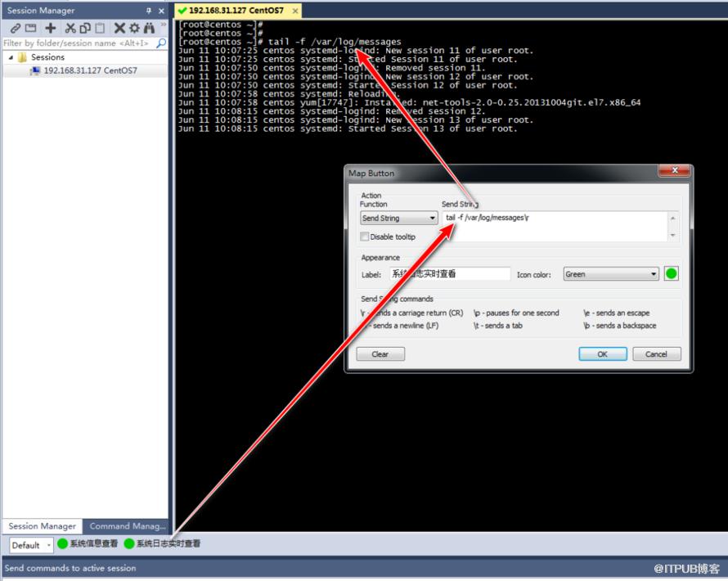Open the Icon color dropdown set to Green

611,274
